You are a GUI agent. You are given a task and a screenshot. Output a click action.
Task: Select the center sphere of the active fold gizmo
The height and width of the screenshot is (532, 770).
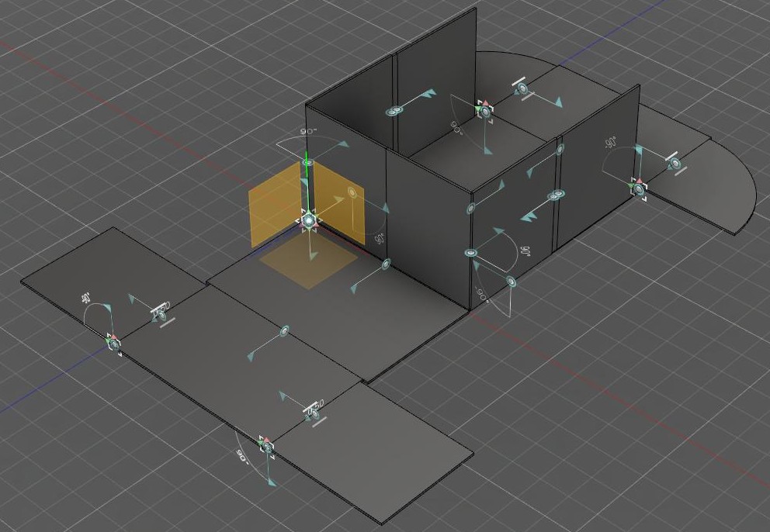point(310,221)
